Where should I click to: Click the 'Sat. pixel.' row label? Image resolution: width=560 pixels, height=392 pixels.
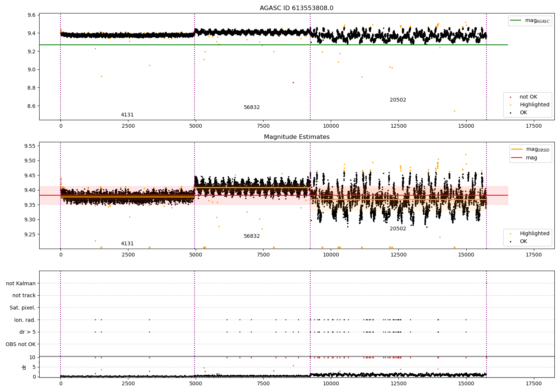[x=23, y=308]
